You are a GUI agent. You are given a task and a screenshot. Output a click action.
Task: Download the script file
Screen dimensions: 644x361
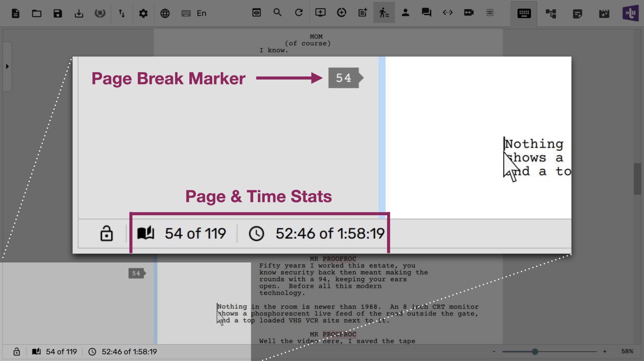coord(79,13)
